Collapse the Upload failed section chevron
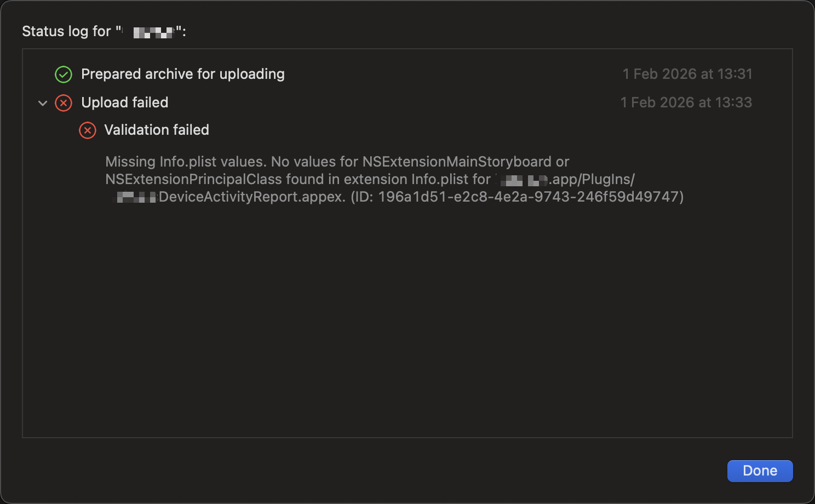This screenshot has width=815, height=504. click(x=43, y=103)
